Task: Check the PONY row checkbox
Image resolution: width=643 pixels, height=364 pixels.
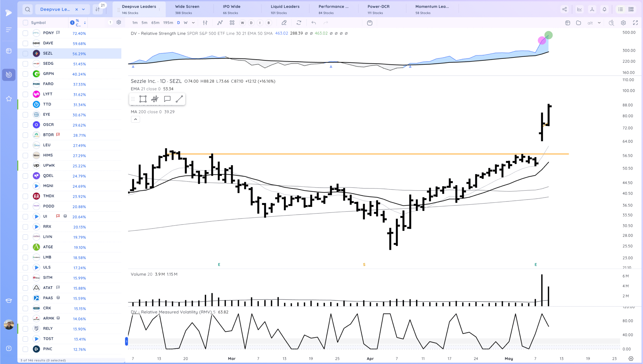Action: [25, 33]
